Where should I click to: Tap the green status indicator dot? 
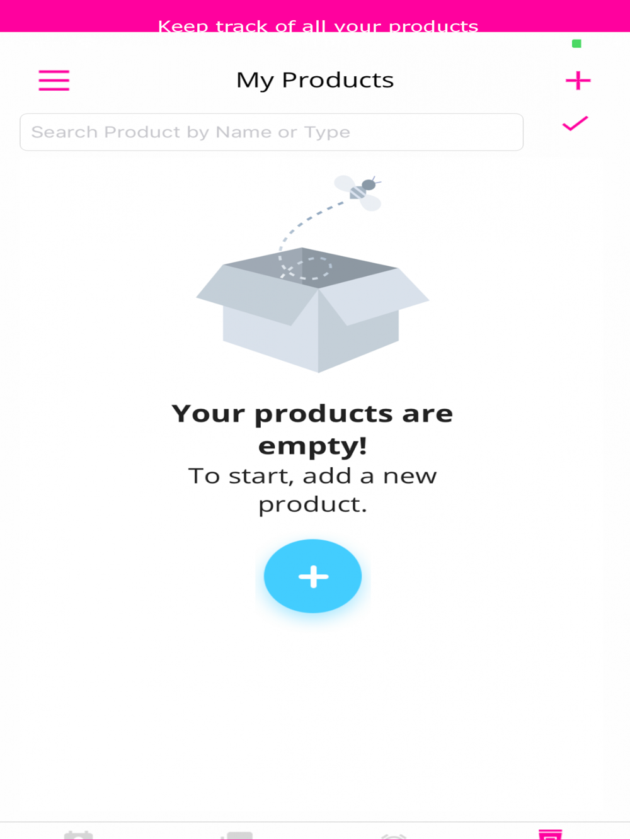click(576, 43)
